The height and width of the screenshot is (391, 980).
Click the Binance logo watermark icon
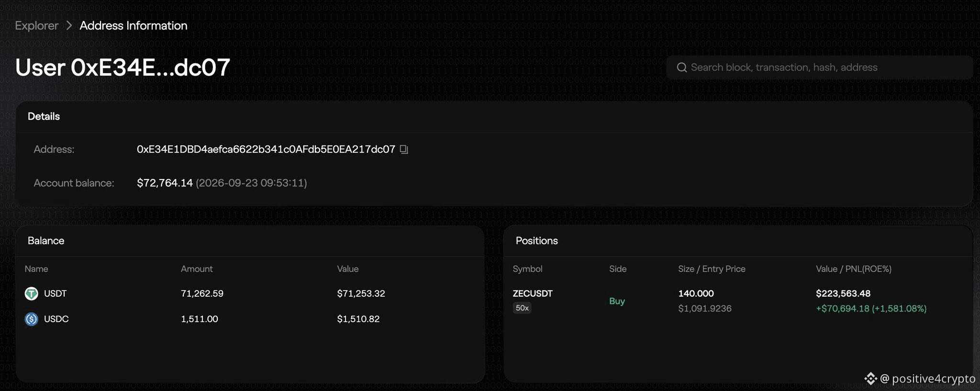870,379
